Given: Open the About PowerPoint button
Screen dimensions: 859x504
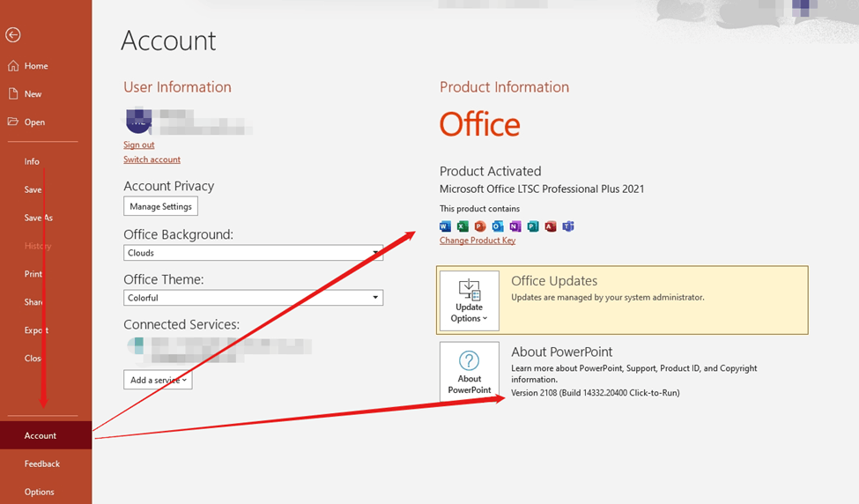Looking at the screenshot, I should (x=470, y=372).
